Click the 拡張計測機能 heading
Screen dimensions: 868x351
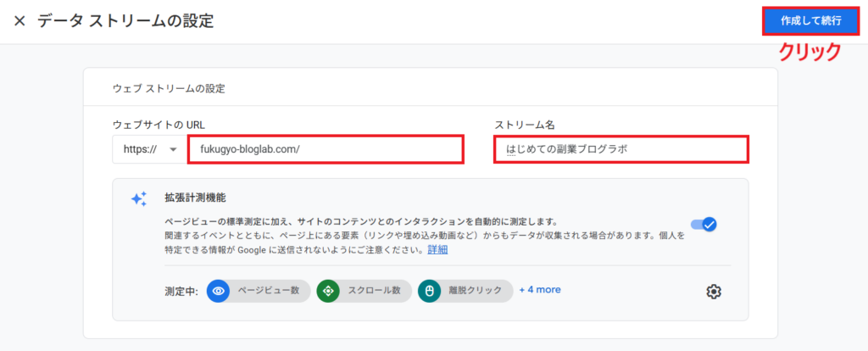[194, 197]
